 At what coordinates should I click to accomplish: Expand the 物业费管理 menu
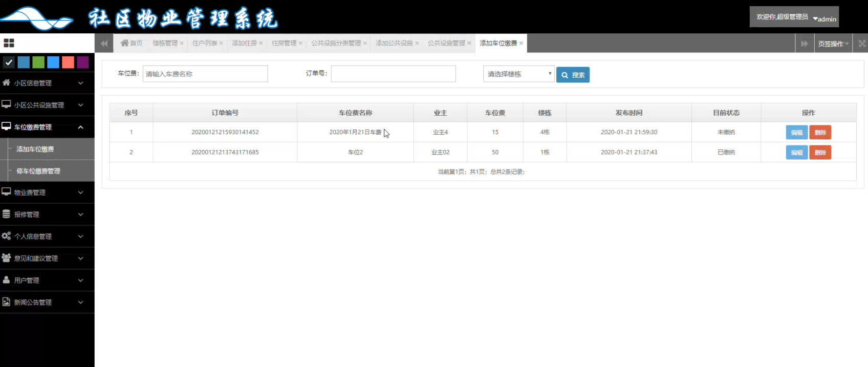click(x=47, y=192)
